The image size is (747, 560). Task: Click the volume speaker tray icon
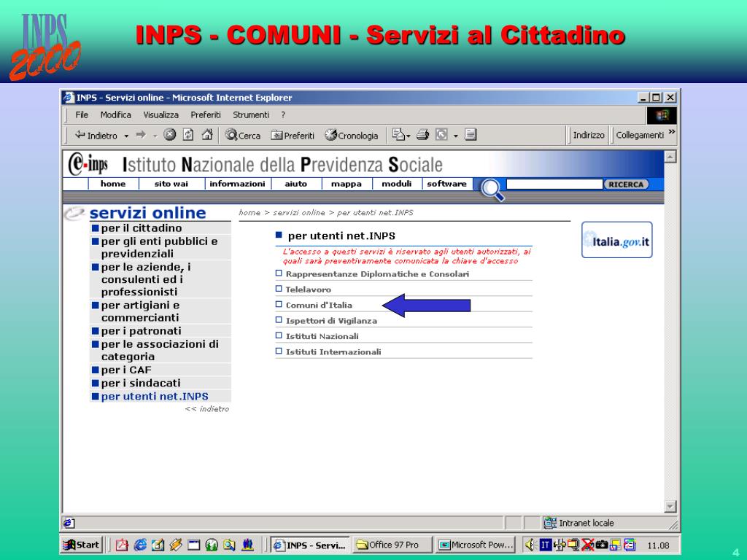[x=531, y=544]
